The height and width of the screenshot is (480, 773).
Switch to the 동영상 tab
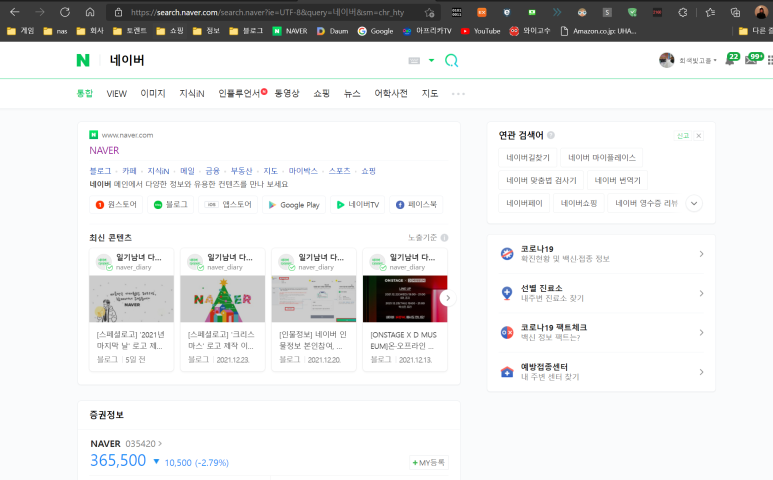point(287,93)
